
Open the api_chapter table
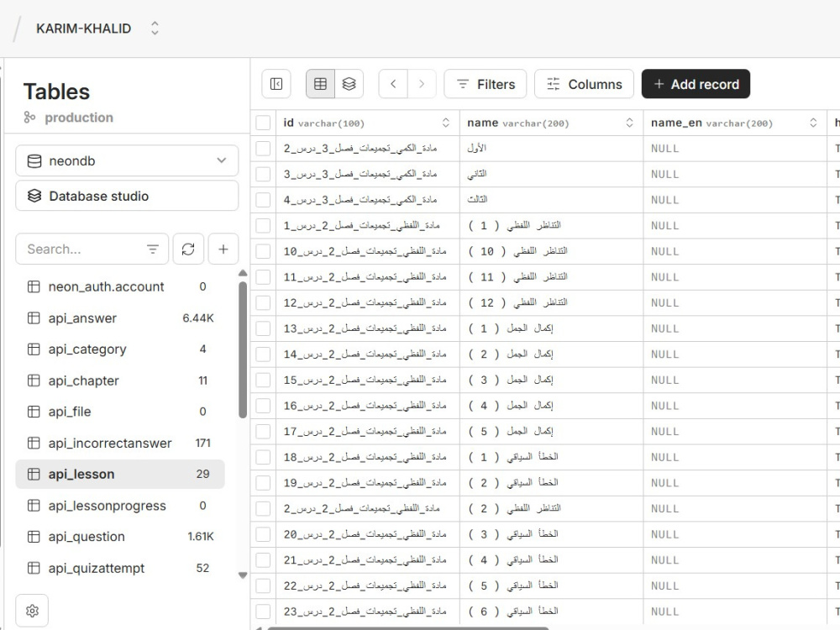120,381
